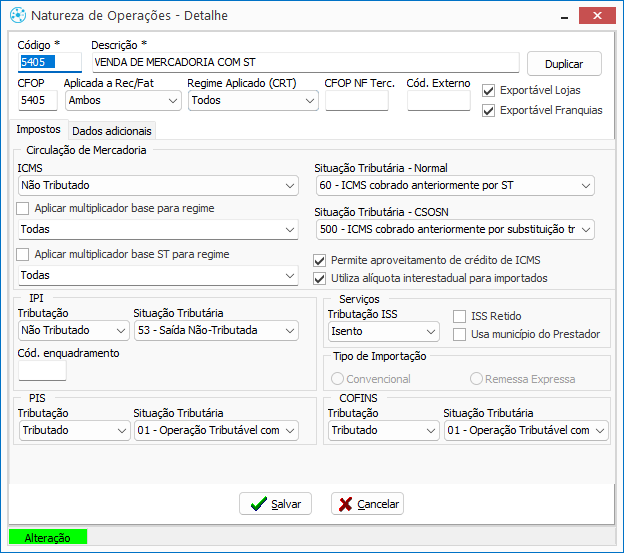The width and height of the screenshot is (624, 553).
Task: Tick the ISS Retido checkbox
Action: point(459,317)
